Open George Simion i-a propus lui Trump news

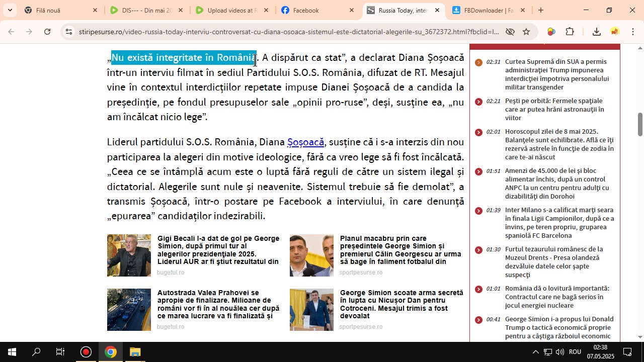click(x=559, y=327)
